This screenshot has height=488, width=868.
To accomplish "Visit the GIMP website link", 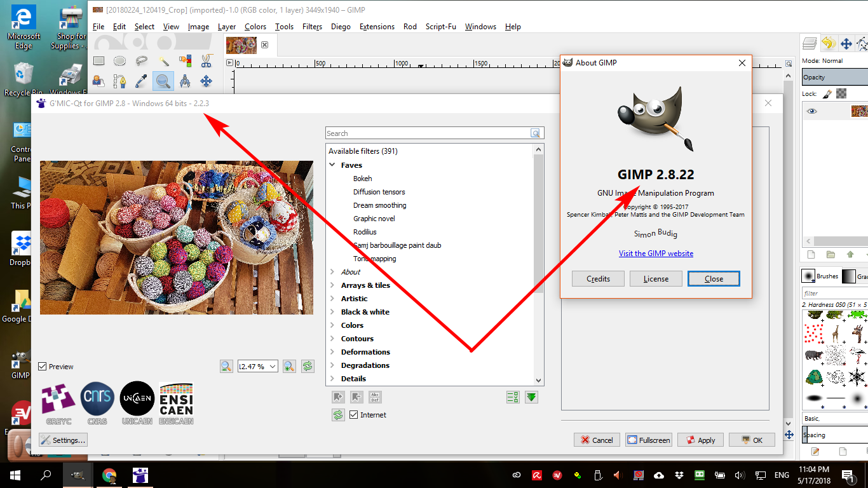I will pos(656,254).
